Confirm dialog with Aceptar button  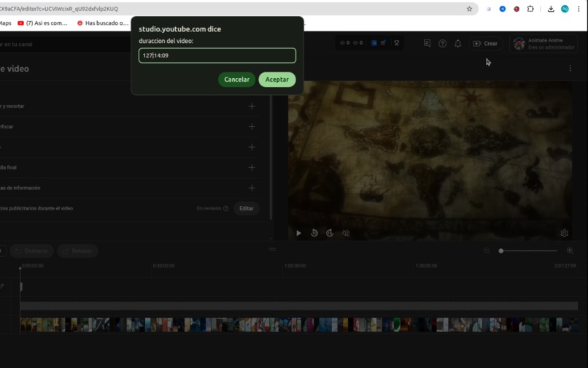pos(277,80)
